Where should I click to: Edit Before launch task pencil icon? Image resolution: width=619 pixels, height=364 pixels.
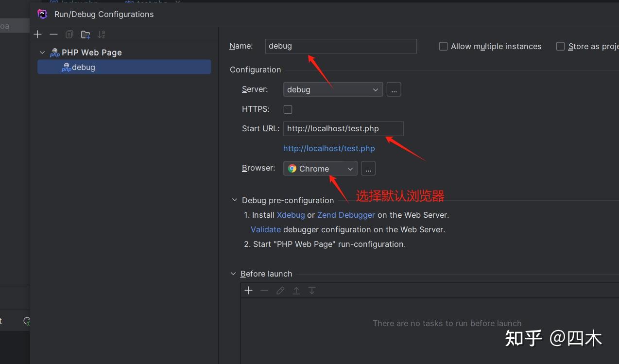(x=280, y=290)
